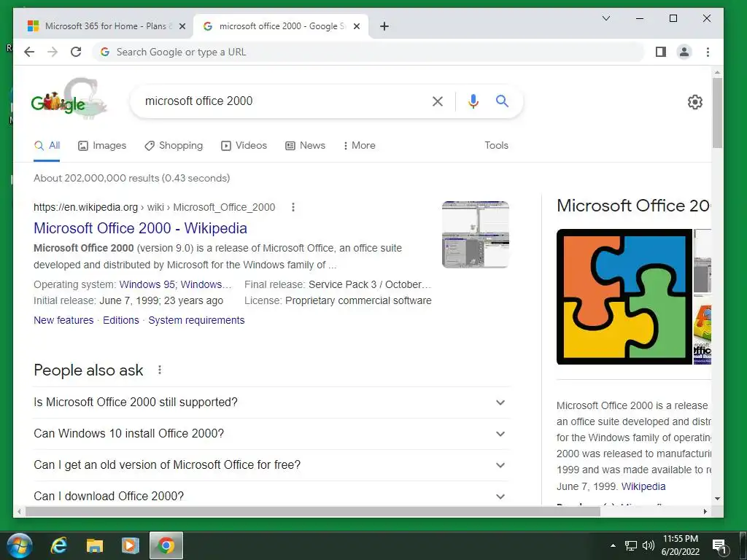Select the All results tab
Image resolution: width=747 pixels, height=560 pixels.
[x=47, y=146]
